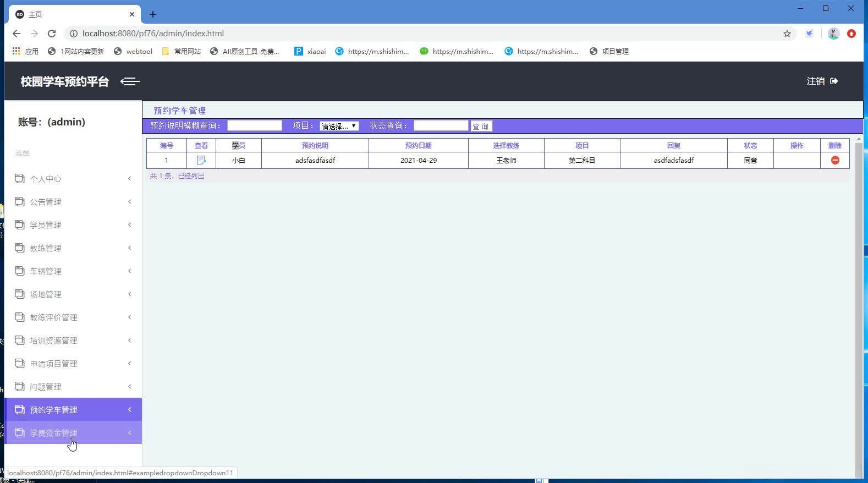Click the 学费资金管理 sidebar icon
This screenshot has width=868, height=483.
click(x=20, y=433)
